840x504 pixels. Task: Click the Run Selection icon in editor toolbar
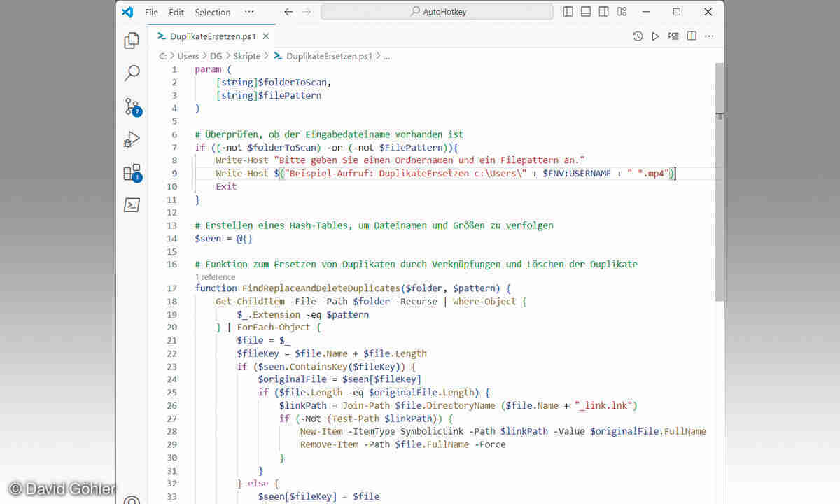673,36
